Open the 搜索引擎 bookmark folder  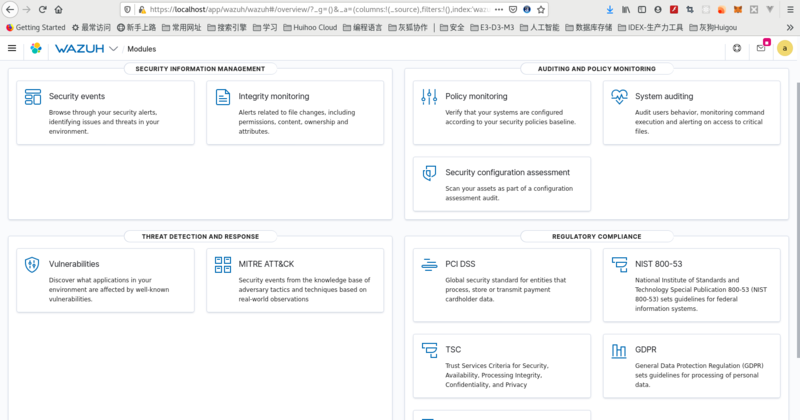(227, 28)
